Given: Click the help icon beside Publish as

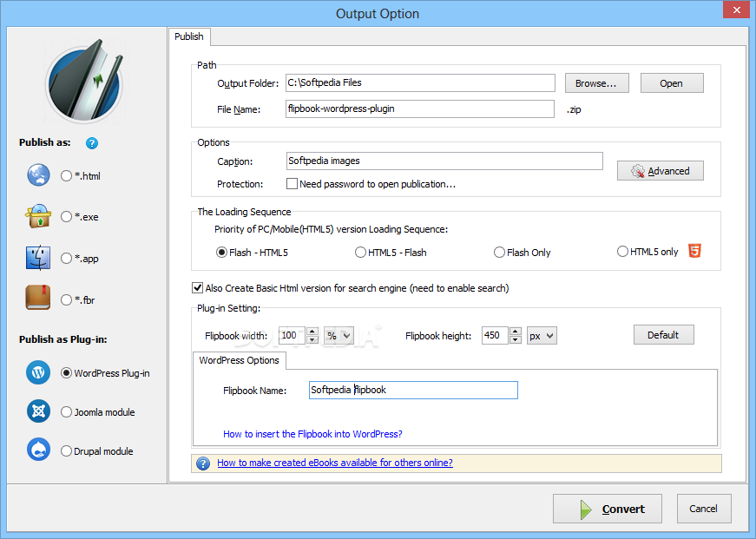Looking at the screenshot, I should [92, 143].
